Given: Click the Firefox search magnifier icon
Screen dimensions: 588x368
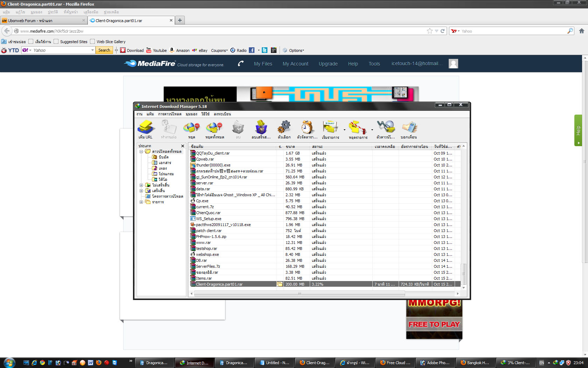Looking at the screenshot, I should click(x=570, y=31).
